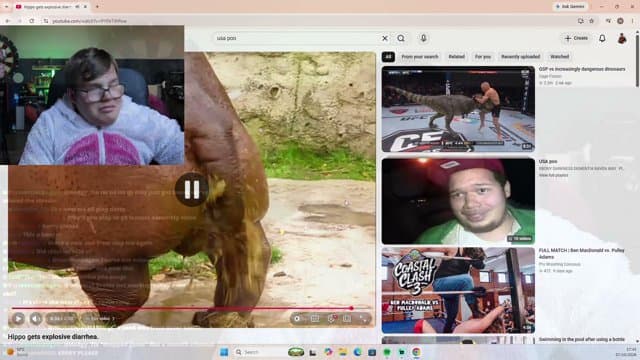Open the player settings gear
The image size is (640, 360).
[x=331, y=318]
